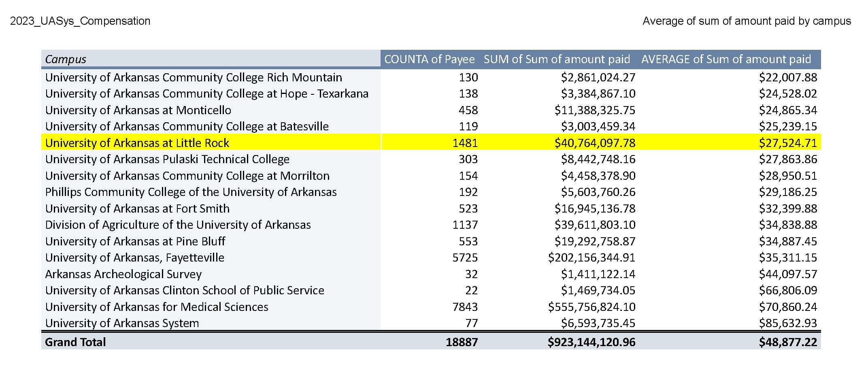Click the sum value $555,756,824.10
868x368 pixels.
[x=592, y=307]
